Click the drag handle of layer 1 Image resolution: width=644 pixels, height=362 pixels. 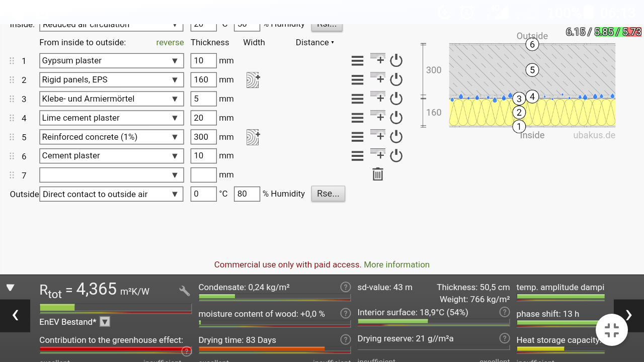[12, 61]
